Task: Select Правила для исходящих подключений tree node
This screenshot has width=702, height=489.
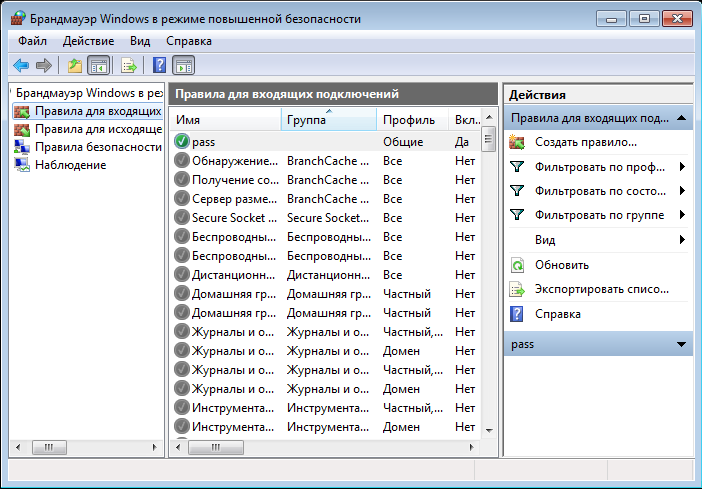Action: tap(97, 129)
